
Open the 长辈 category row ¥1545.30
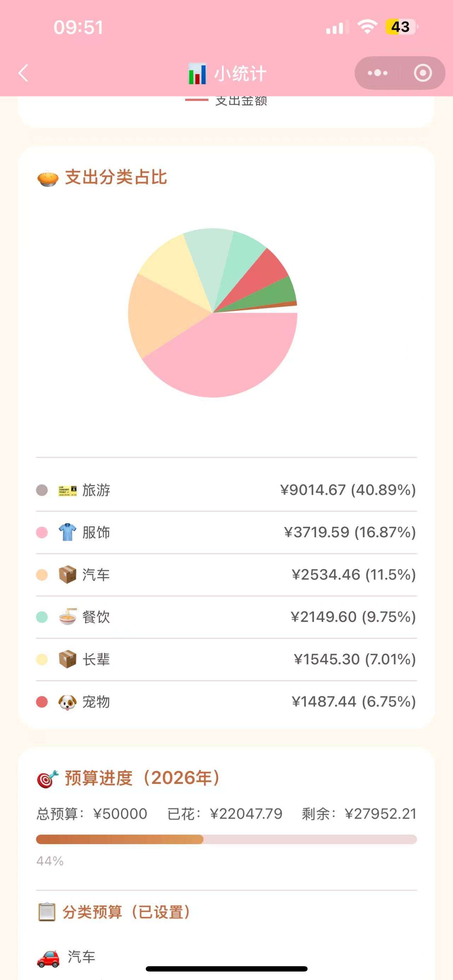click(226, 659)
